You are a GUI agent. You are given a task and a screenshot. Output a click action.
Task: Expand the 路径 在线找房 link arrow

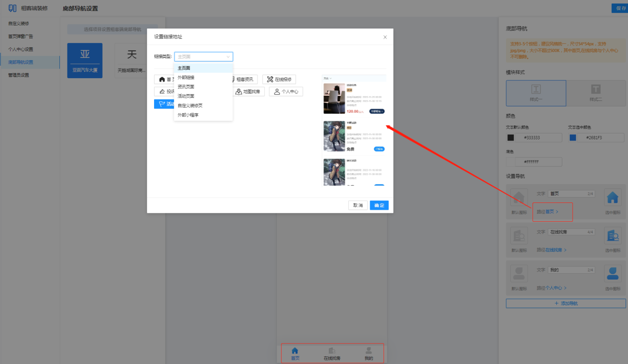click(x=565, y=250)
